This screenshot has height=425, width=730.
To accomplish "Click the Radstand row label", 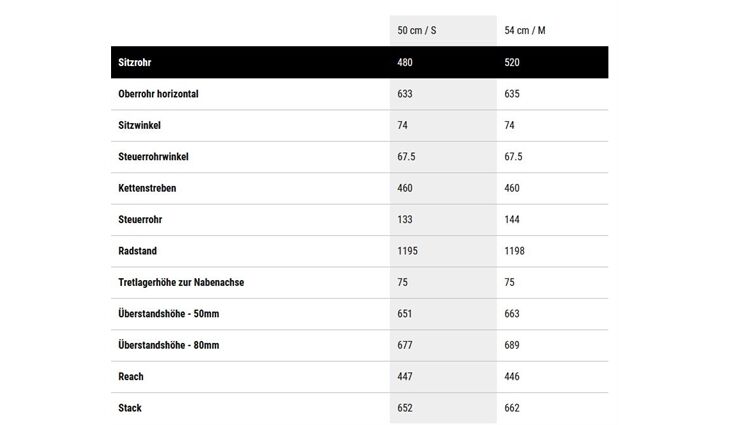I will [x=137, y=251].
